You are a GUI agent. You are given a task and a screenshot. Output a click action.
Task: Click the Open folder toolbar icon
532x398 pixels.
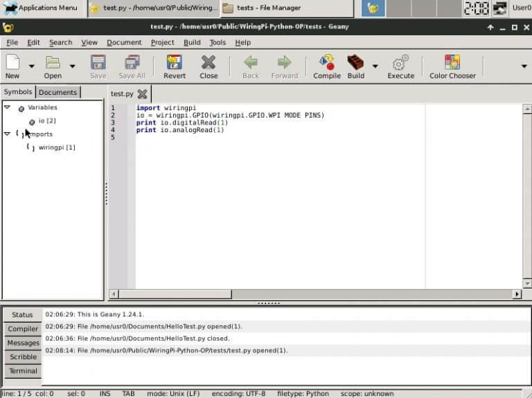[x=53, y=63]
